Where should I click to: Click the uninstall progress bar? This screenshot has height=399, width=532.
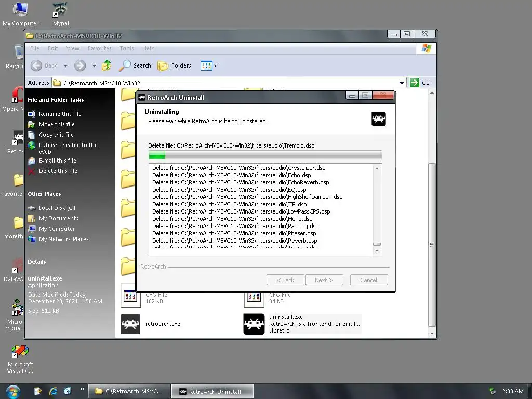(265, 155)
